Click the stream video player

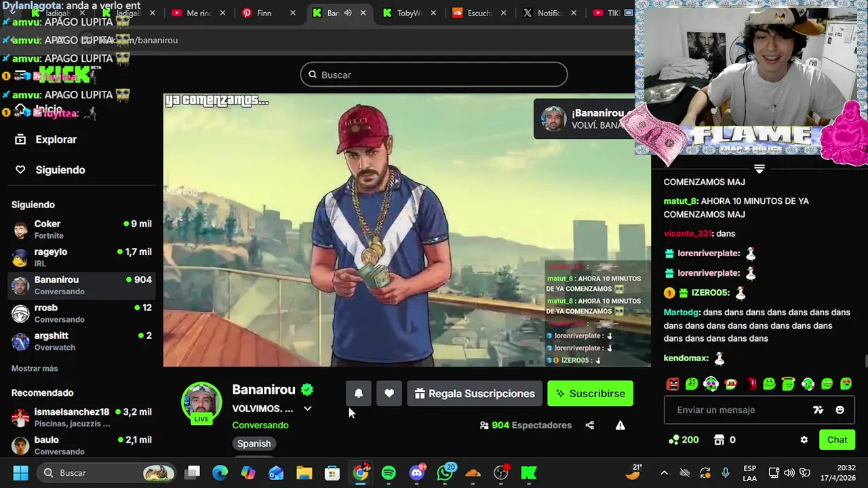click(407, 230)
